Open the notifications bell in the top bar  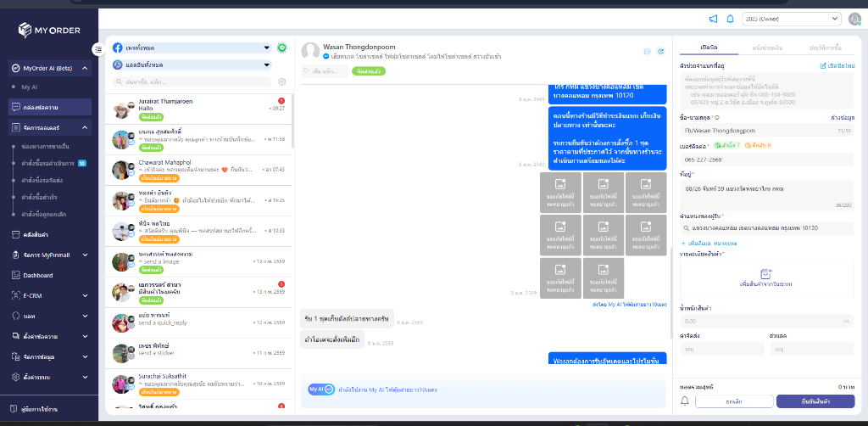[x=730, y=19]
